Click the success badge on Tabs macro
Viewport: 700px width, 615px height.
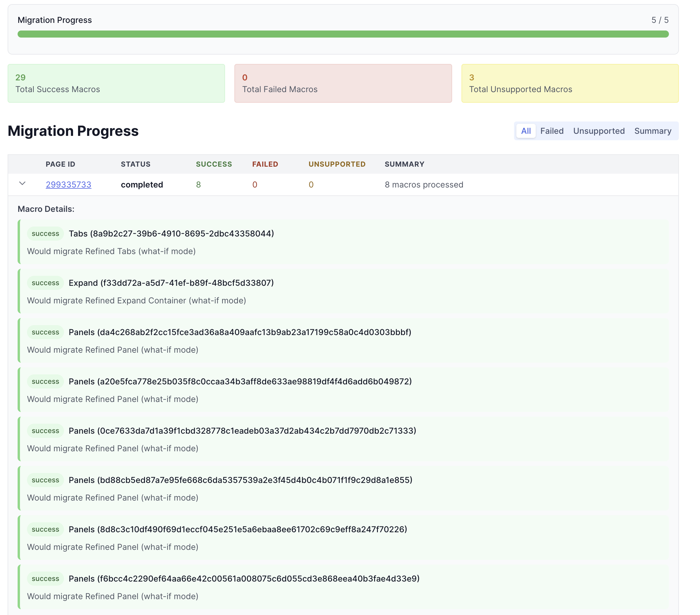[45, 234]
